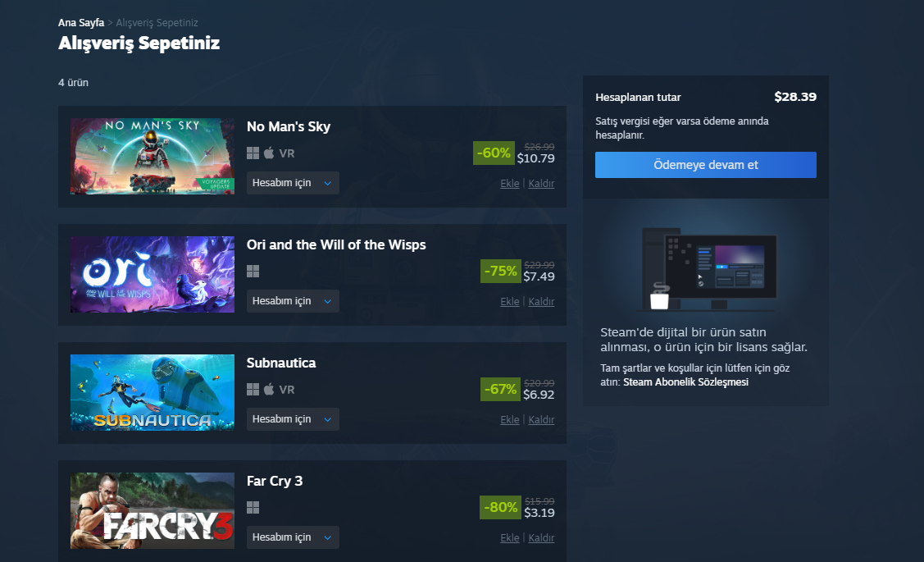
Task: Click the 'Ödemeye devam et' button
Action: [705, 165]
